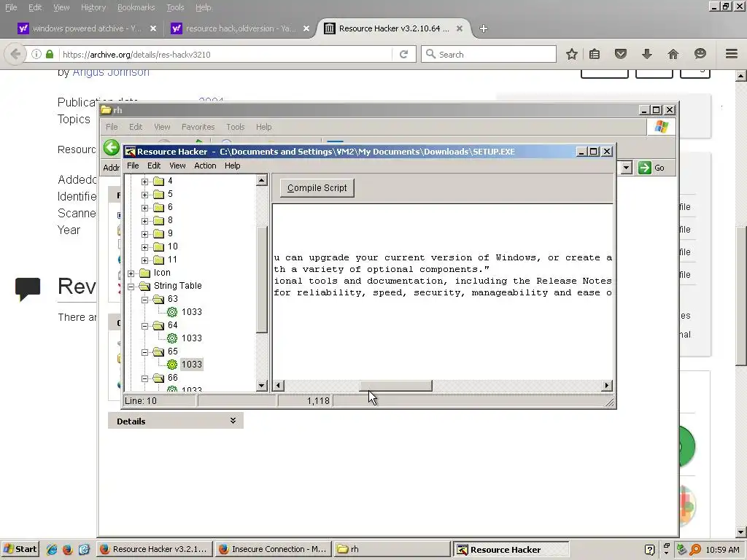The width and height of the screenshot is (747, 560).
Task: Open Resource Hacker Help menu
Action: point(233,166)
